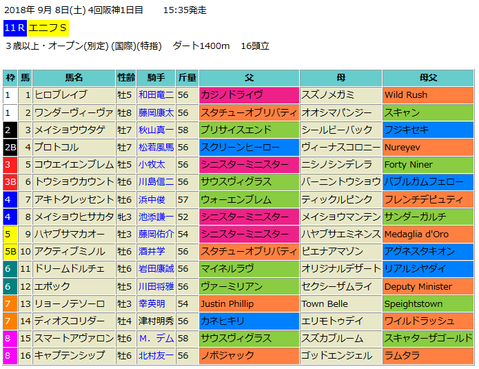The width and height of the screenshot is (479, 369).
Task: Open jockey link 川島信二
Action: [x=156, y=182]
